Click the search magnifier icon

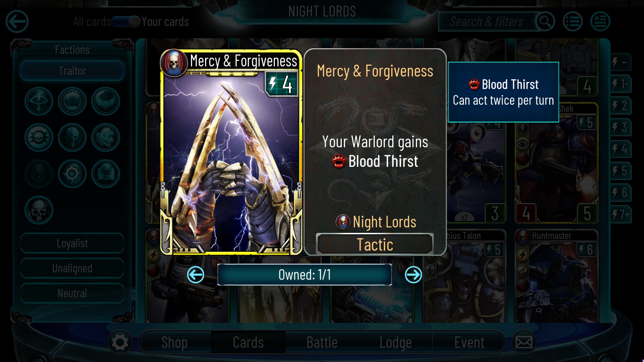click(x=545, y=21)
